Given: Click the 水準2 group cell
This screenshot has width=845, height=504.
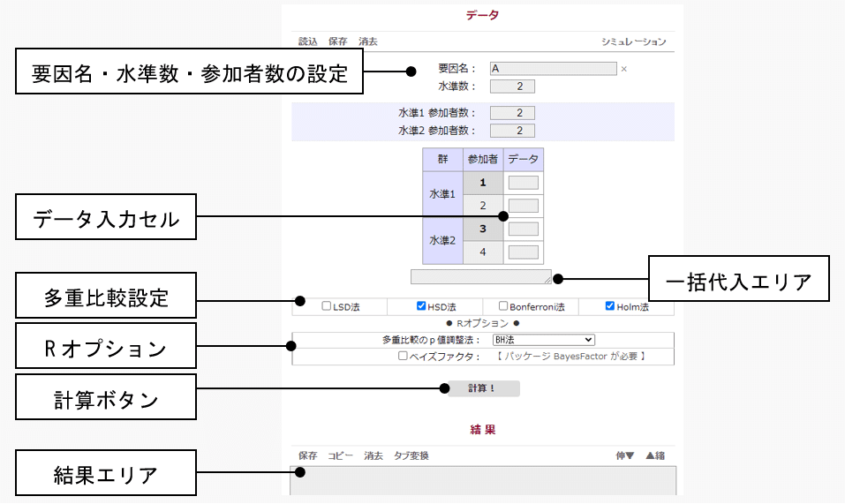Looking at the screenshot, I should (442, 241).
